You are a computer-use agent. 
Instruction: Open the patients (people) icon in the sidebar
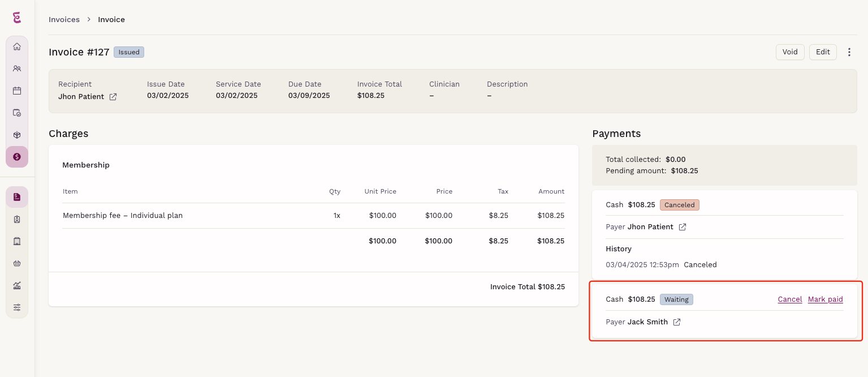17,68
